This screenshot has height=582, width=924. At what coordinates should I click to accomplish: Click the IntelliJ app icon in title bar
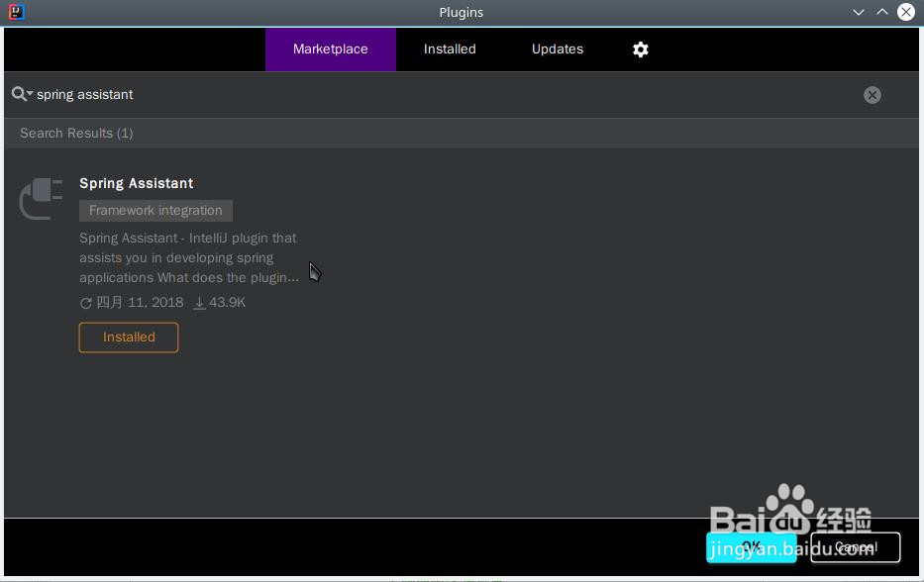(x=17, y=12)
